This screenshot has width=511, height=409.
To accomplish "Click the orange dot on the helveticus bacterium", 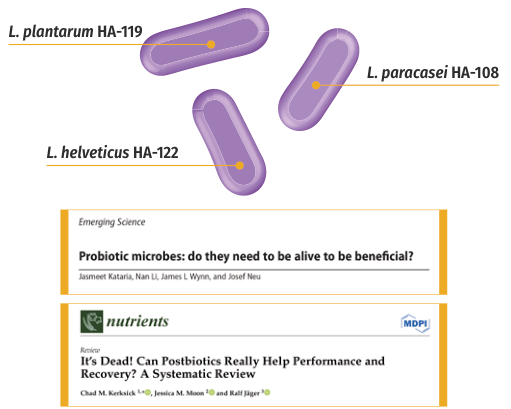I will [x=240, y=165].
